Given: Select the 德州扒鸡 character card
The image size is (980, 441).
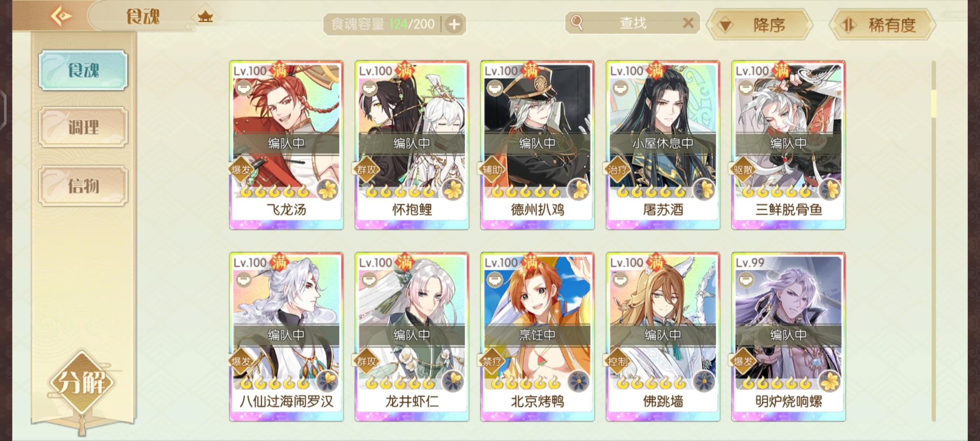Looking at the screenshot, I should point(537,145).
